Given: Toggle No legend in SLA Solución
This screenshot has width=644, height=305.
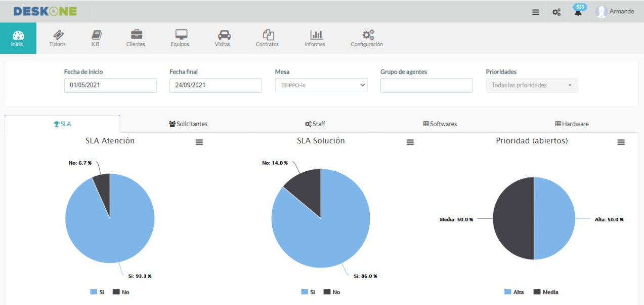Looking at the screenshot, I should pos(332,292).
